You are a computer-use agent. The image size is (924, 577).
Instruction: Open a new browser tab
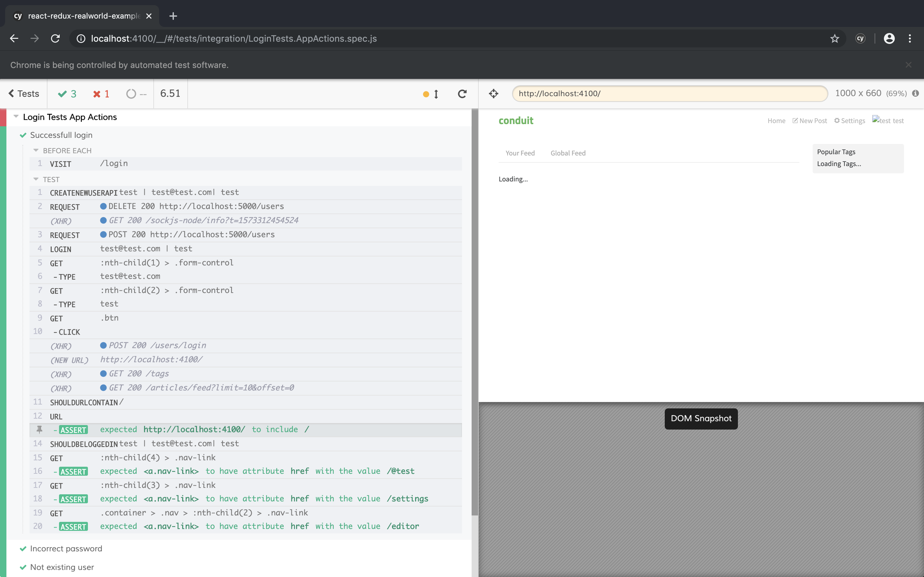point(173,16)
